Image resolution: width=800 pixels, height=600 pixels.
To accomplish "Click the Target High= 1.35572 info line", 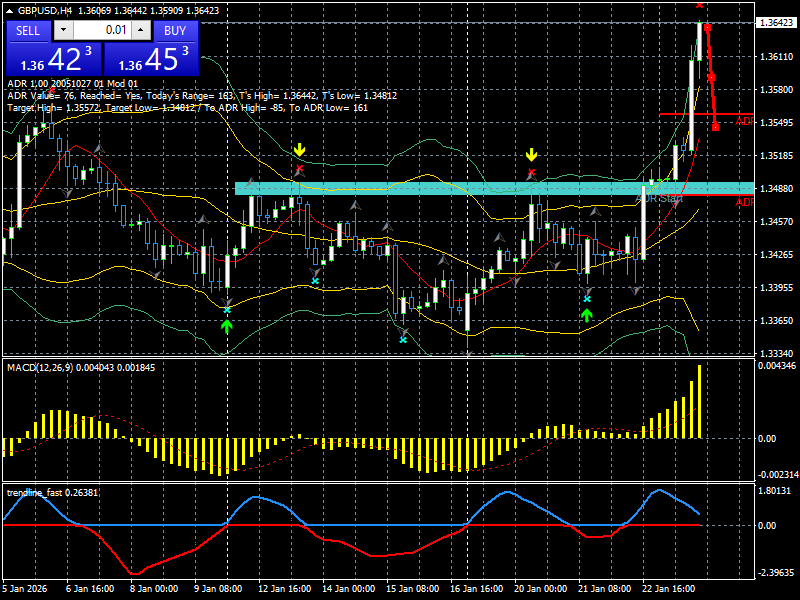I will (x=187, y=108).
